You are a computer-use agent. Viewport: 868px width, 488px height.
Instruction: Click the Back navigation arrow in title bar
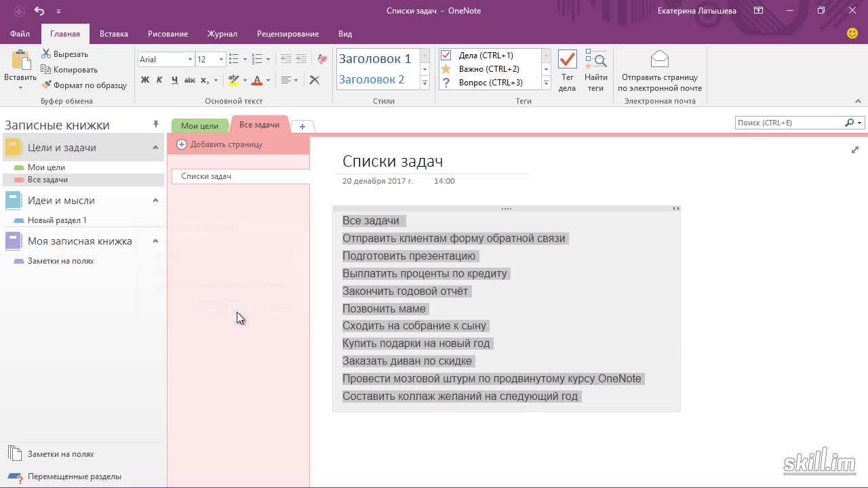(20, 11)
